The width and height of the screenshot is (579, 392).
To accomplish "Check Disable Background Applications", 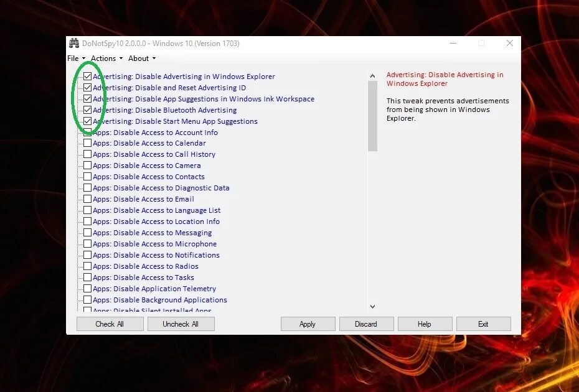I will click(x=88, y=299).
